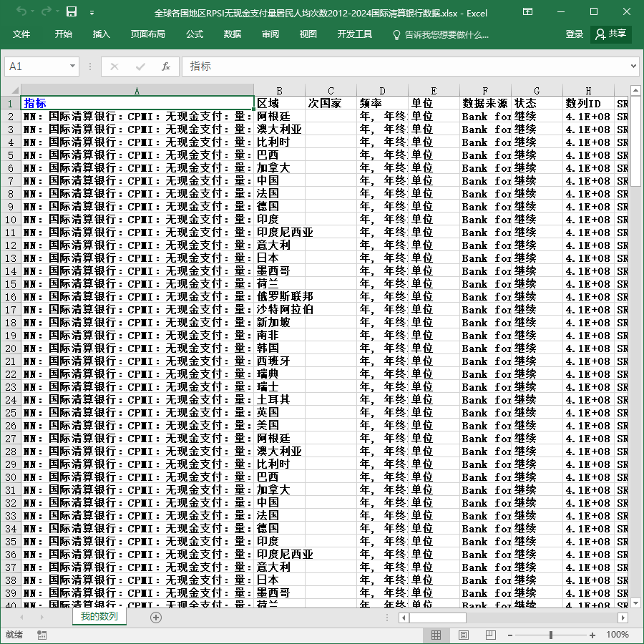This screenshot has height=644, width=644.
Task: Expand the Name Box dropdown arrow
Action: pyautogui.click(x=72, y=66)
